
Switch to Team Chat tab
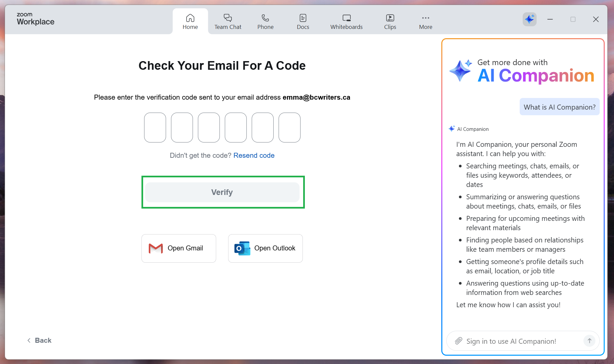tap(228, 22)
